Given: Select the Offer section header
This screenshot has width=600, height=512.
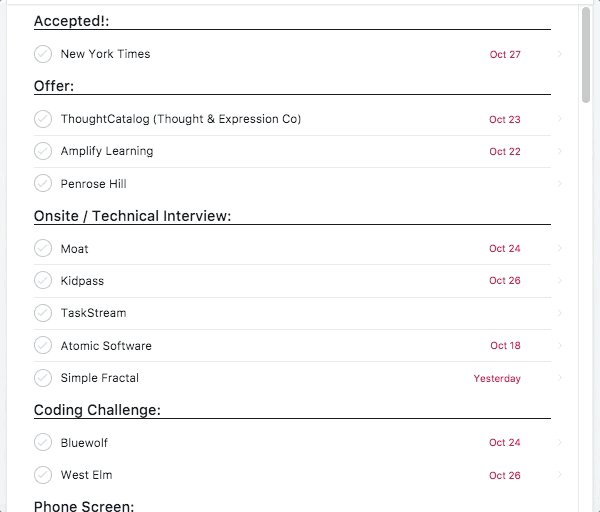Looking at the screenshot, I should (x=54, y=86).
